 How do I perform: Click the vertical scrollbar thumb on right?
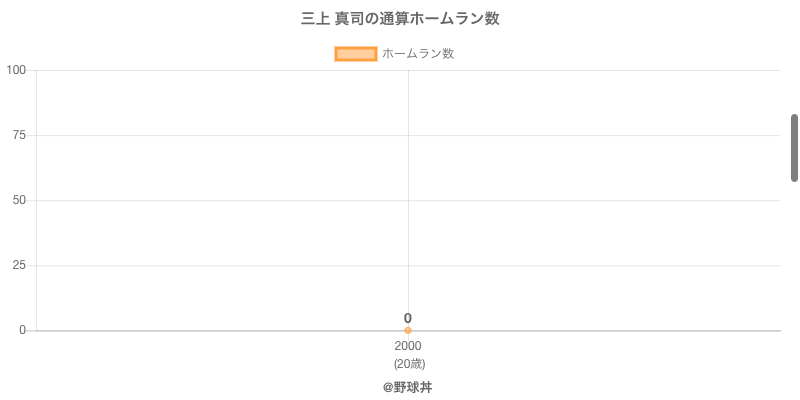click(x=794, y=148)
